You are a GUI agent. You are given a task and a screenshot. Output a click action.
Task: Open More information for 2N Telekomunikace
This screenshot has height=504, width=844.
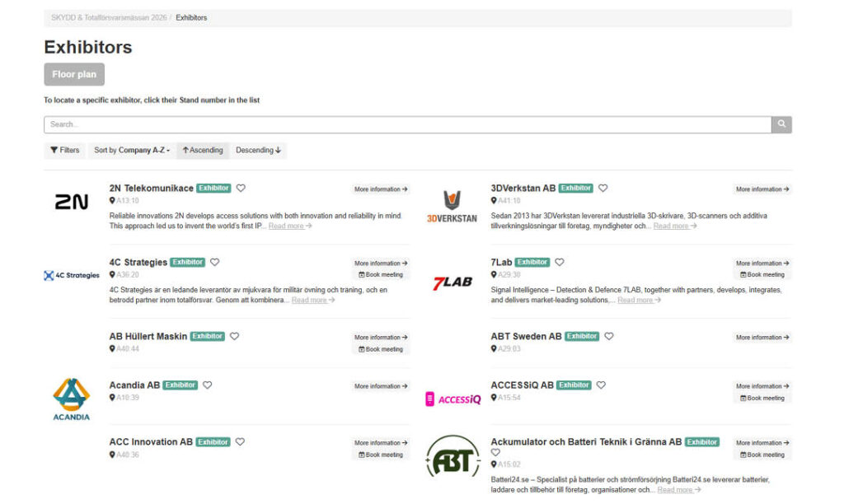tap(381, 189)
